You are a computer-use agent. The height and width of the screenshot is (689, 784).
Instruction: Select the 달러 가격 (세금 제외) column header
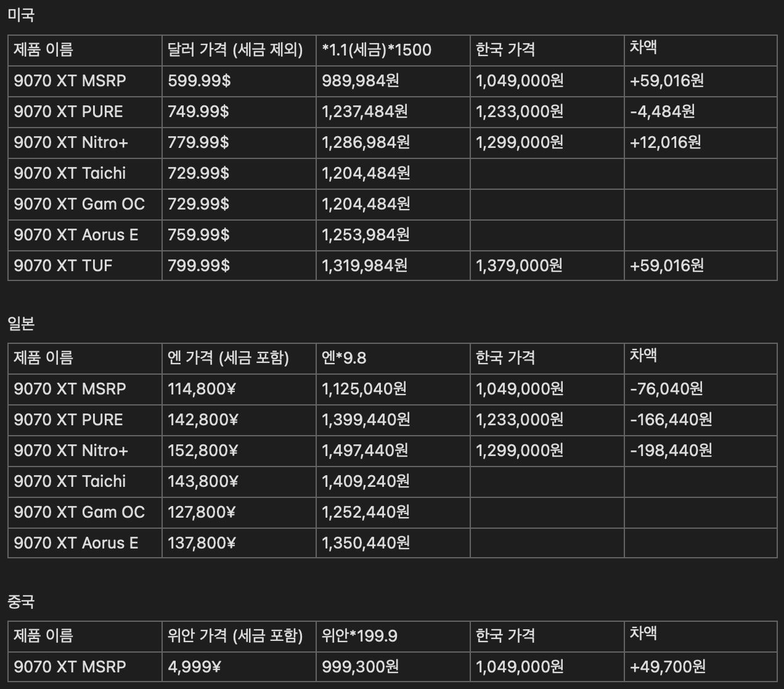235,50
